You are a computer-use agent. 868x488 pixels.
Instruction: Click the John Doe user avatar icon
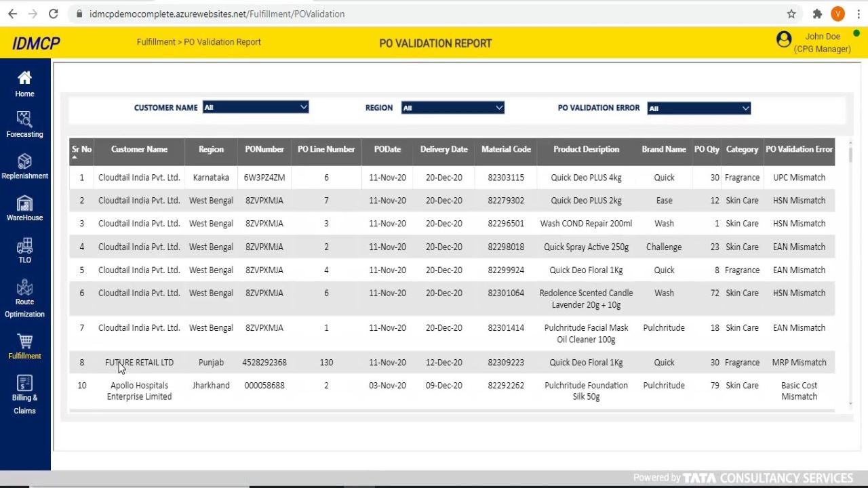(784, 39)
